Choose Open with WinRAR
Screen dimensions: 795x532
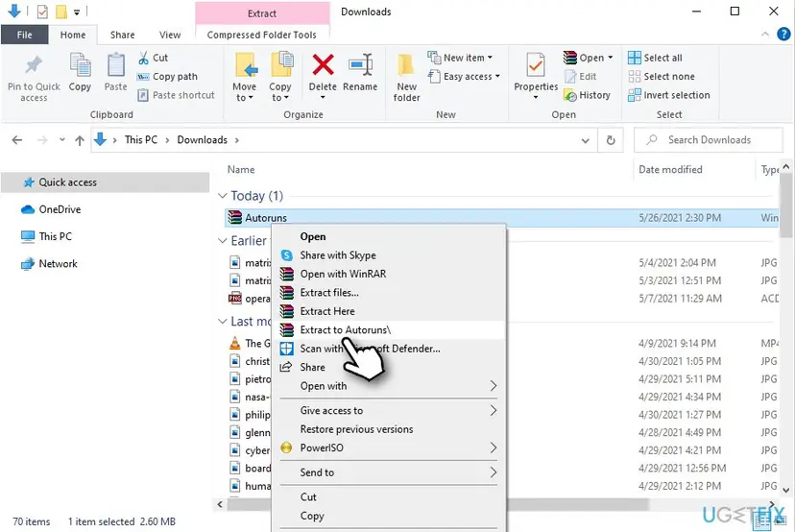tap(389, 274)
